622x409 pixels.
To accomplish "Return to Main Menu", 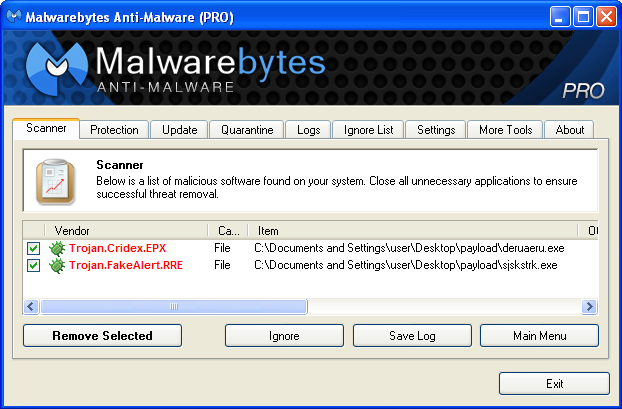I will tap(539, 336).
